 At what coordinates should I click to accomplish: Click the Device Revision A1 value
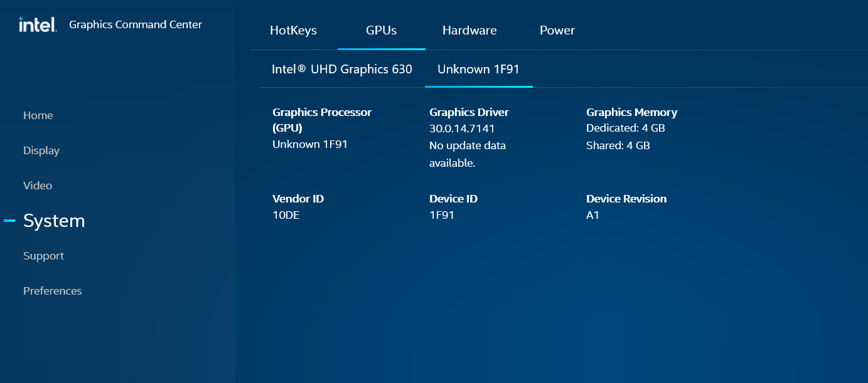[592, 215]
